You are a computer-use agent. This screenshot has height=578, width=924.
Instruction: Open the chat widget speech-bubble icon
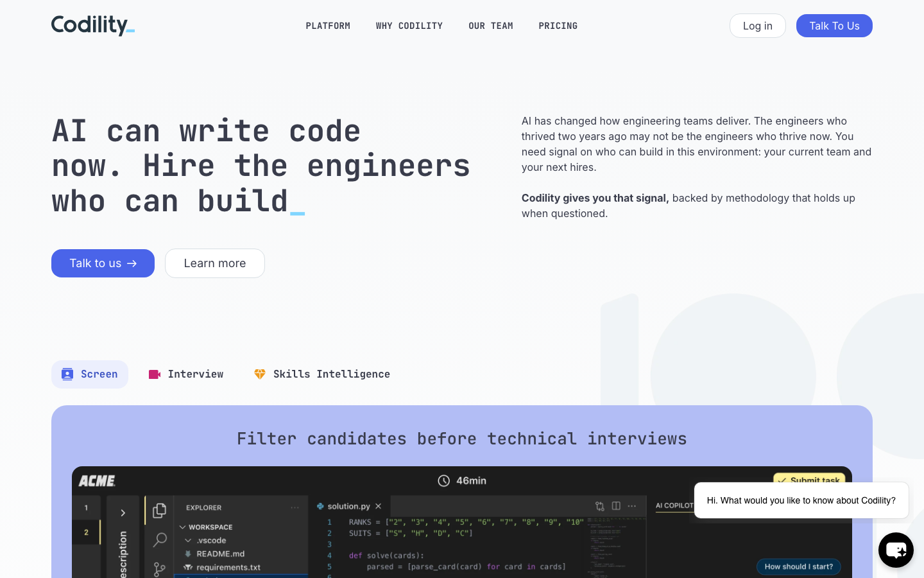tap(896, 550)
